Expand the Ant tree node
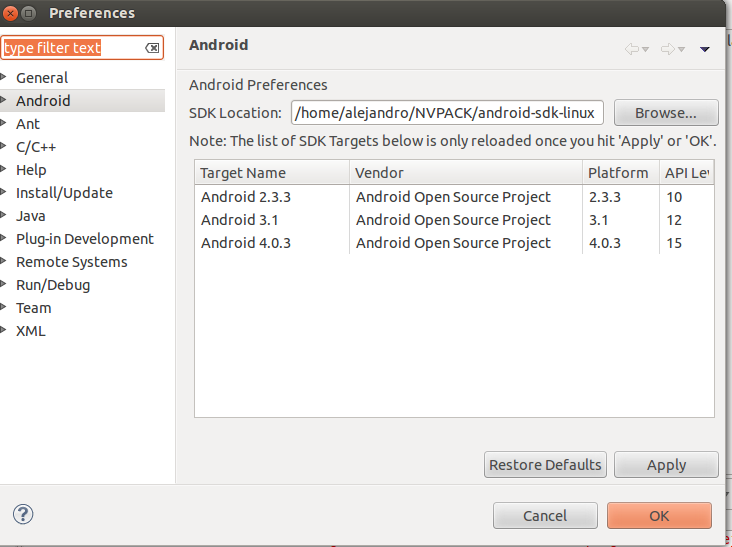This screenshot has height=547, width=732. pos(4,123)
